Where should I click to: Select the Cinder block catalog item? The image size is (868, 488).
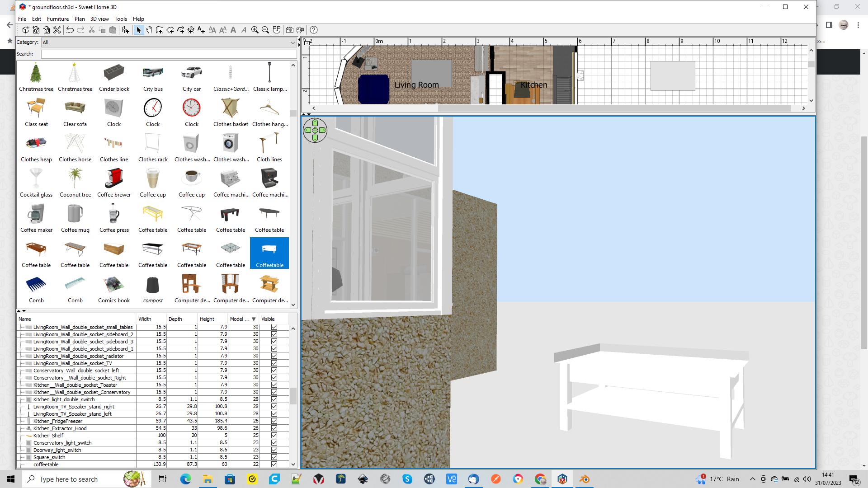(x=114, y=77)
